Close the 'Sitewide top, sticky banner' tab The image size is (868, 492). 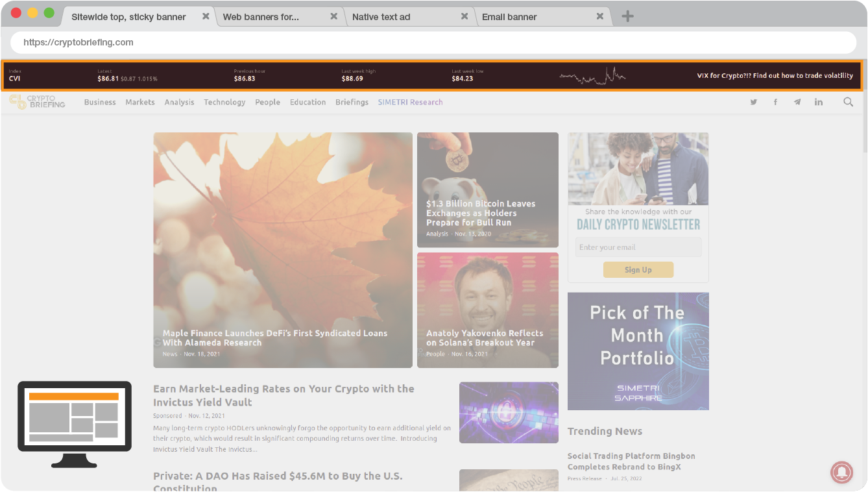pos(206,16)
